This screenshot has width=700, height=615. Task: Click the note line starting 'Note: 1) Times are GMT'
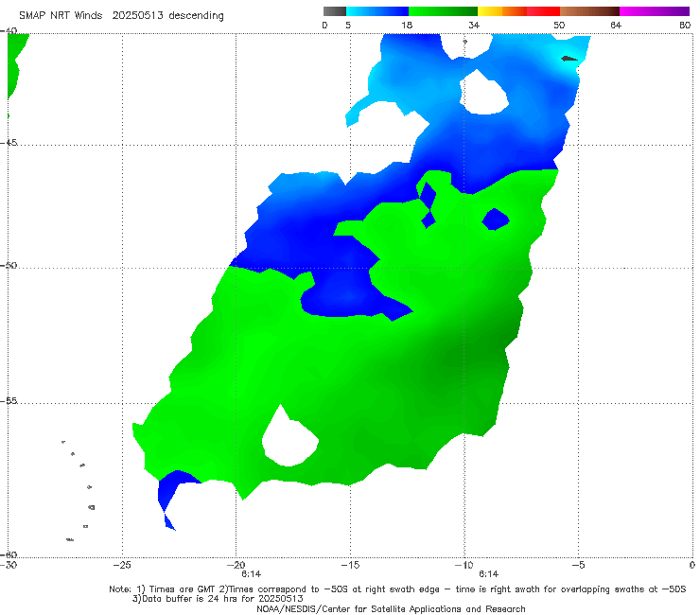pyautogui.click(x=397, y=589)
